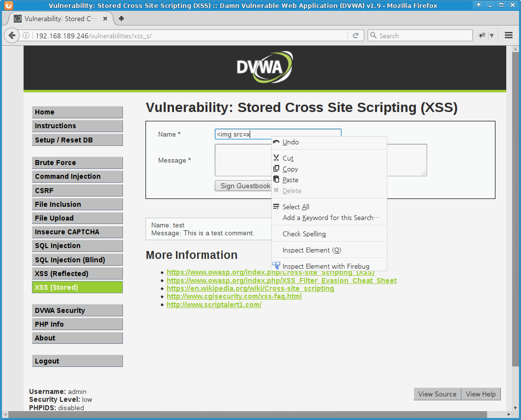Click the vertical scrollbar down arrow
521x420 pixels.
(515, 408)
